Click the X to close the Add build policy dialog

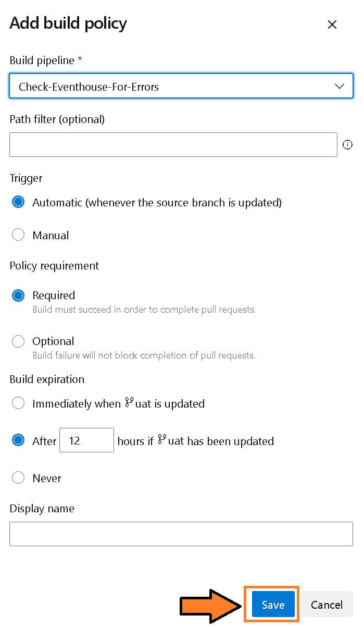tap(332, 24)
